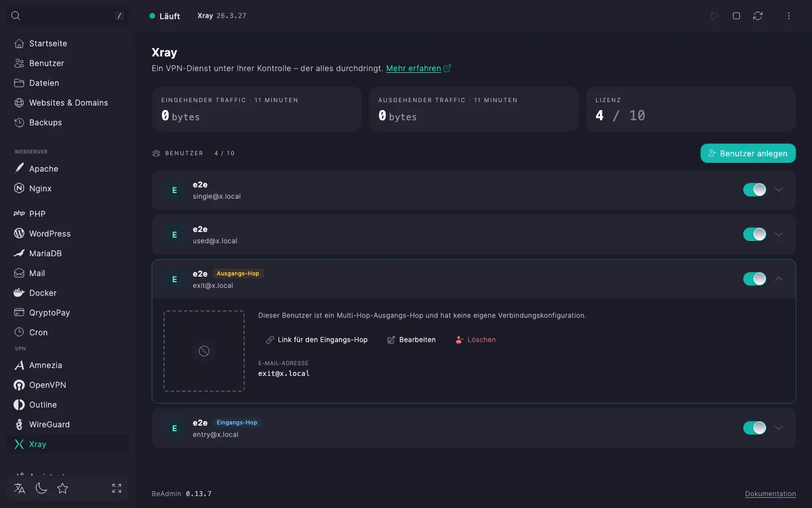
Task: Stop the Xray service with the square icon
Action: click(736, 16)
